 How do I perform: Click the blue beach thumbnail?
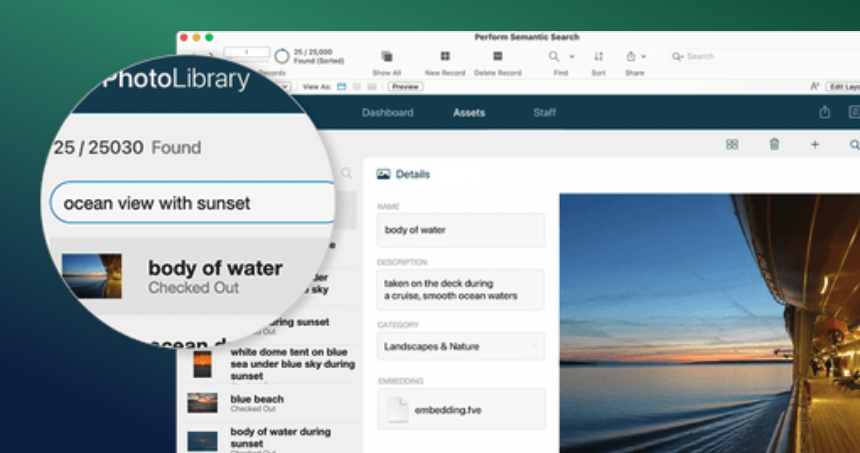(202, 403)
